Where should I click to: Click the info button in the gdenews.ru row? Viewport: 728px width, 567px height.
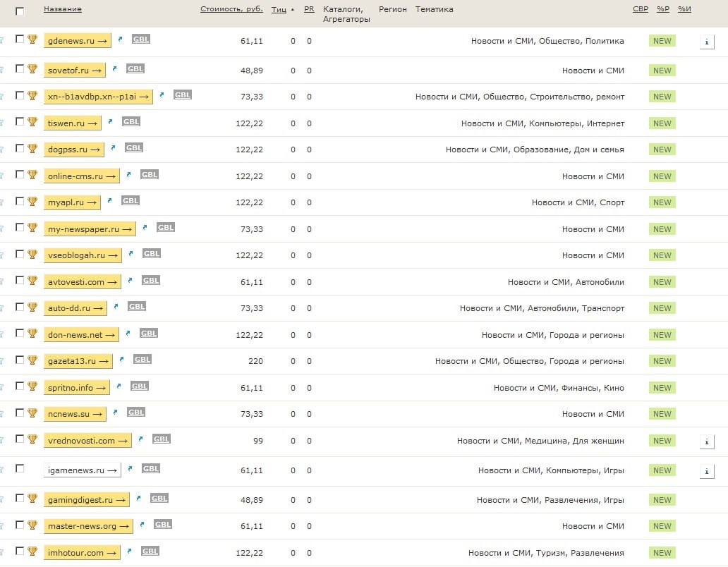click(707, 42)
